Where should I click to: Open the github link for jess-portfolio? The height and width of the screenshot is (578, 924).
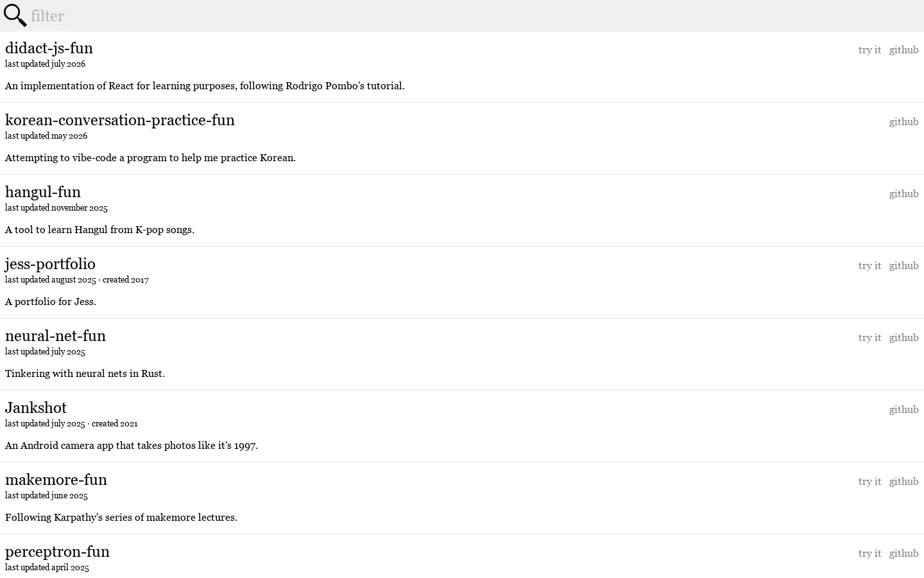pos(903,265)
